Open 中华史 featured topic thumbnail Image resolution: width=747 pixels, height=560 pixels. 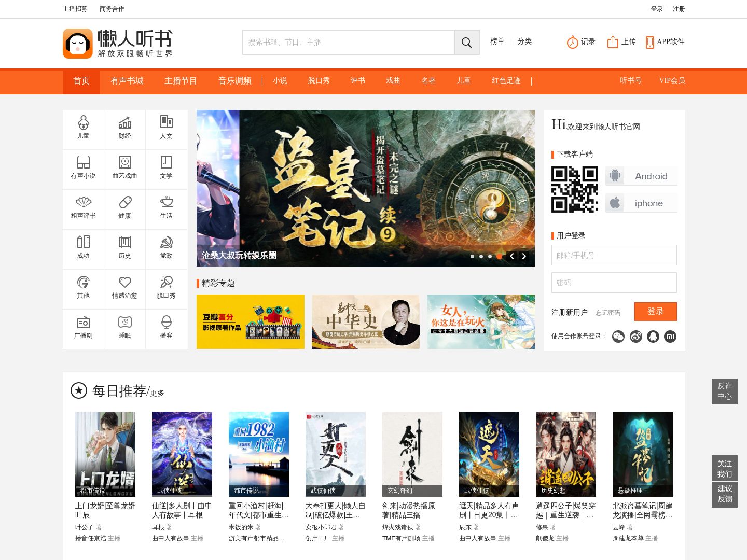point(366,321)
